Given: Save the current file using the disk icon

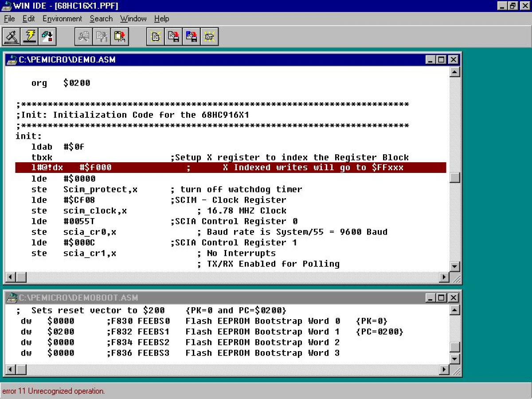Looking at the screenshot, I should tap(173, 36).
